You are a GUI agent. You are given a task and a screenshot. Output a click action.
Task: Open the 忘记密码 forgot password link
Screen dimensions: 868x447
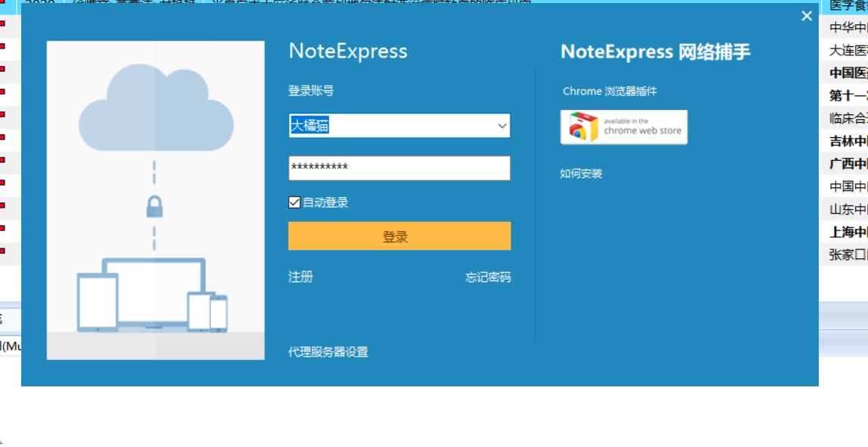488,277
